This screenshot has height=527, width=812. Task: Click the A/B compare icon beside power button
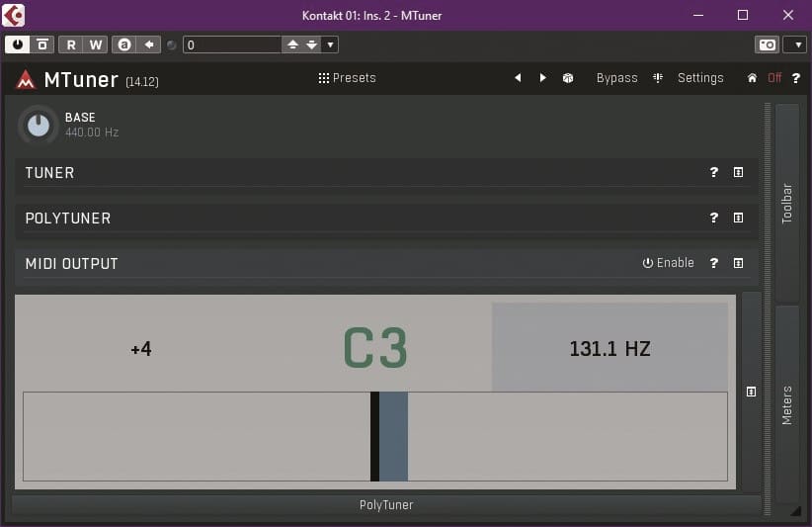(x=42, y=44)
